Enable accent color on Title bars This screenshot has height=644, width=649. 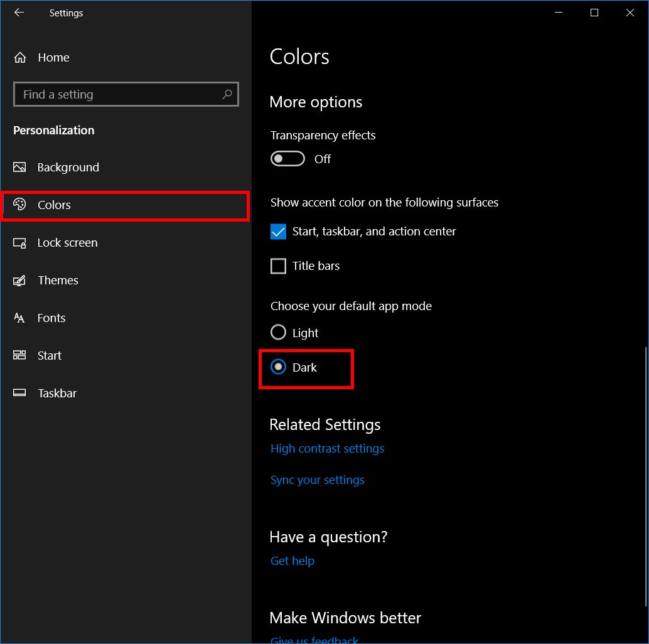[x=278, y=266]
